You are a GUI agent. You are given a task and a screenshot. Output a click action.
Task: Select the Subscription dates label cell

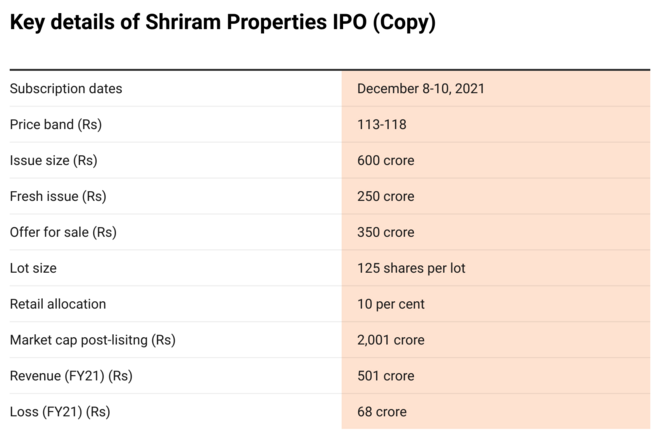[66, 88]
